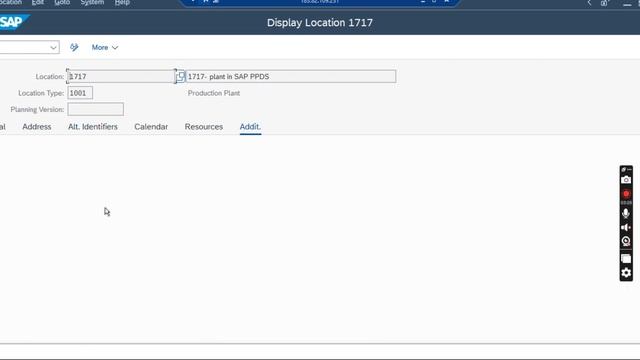Switch to the Calendar tab
Screen dimensions: 640x360
point(151,127)
